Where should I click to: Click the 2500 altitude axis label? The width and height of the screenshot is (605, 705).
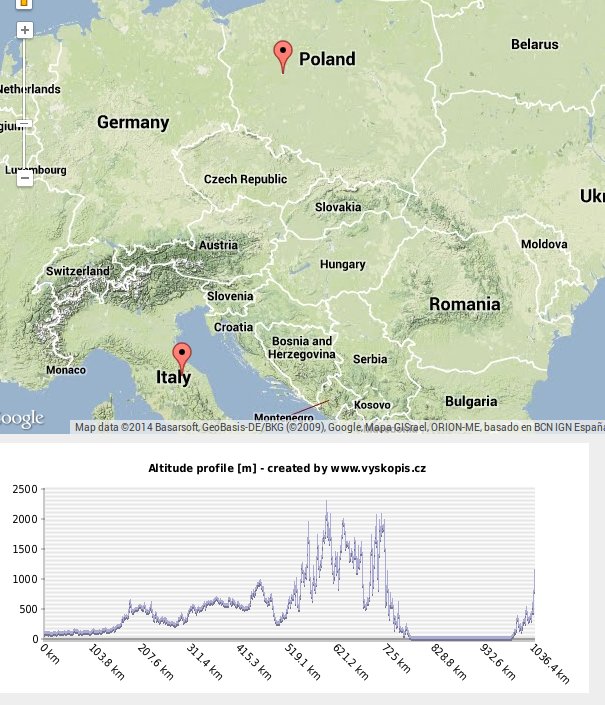(x=24, y=489)
